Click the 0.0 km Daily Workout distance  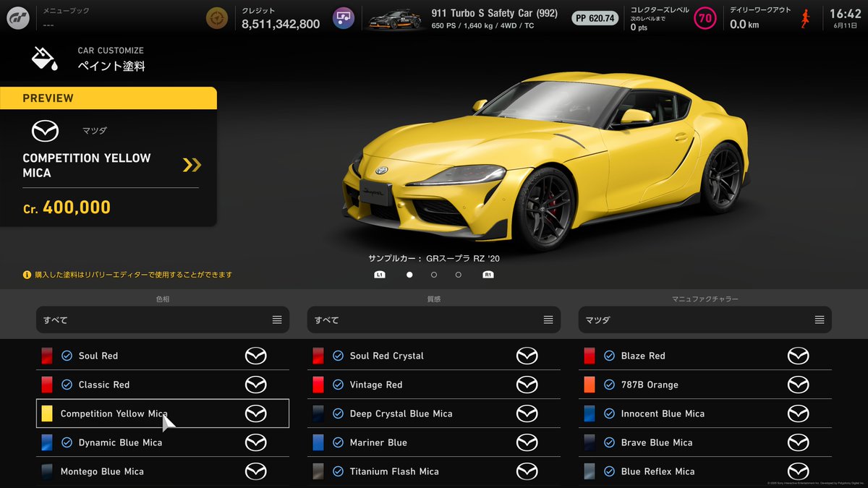(x=744, y=25)
